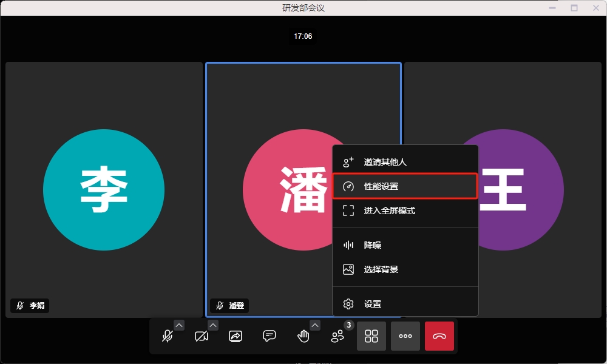This screenshot has height=364, width=607.
Task: Turn on the camera
Action: click(x=202, y=336)
